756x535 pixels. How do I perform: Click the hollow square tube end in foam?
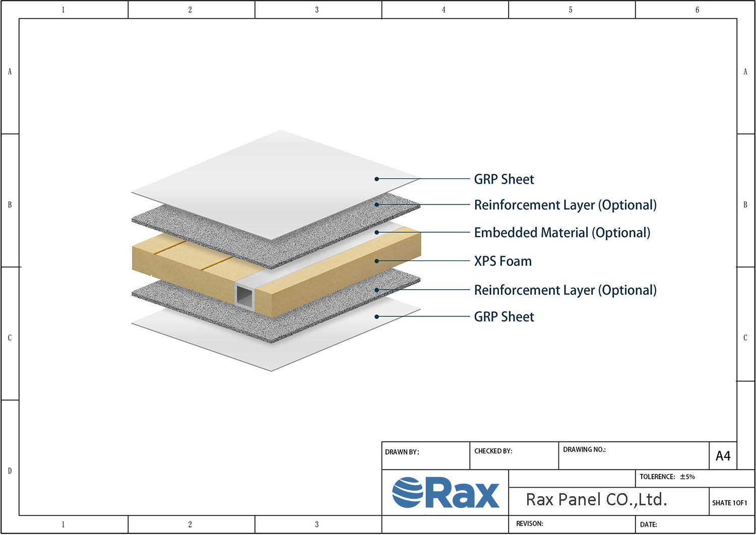(x=244, y=295)
